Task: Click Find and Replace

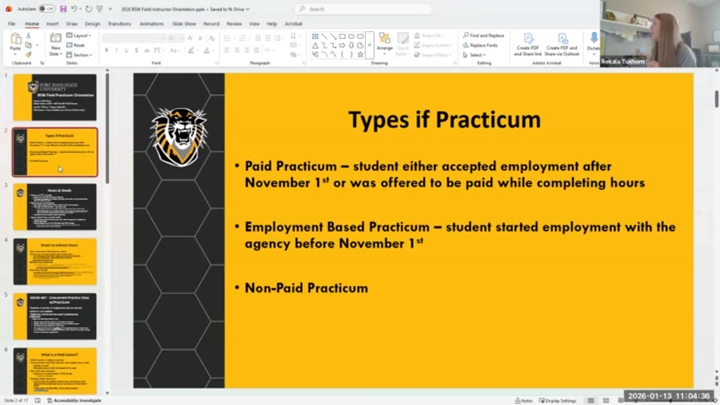Action: tap(486, 35)
